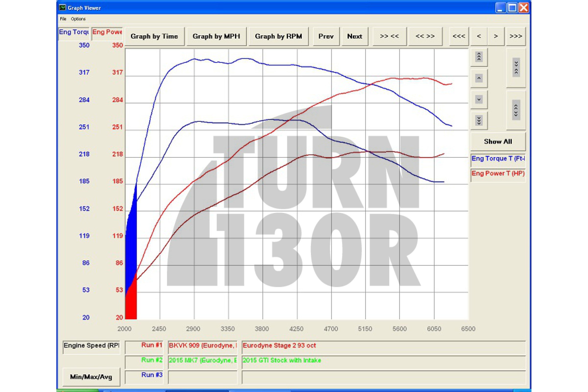Click the single-down vertical shift arrow
The width and height of the screenshot is (588, 392).
click(x=479, y=99)
